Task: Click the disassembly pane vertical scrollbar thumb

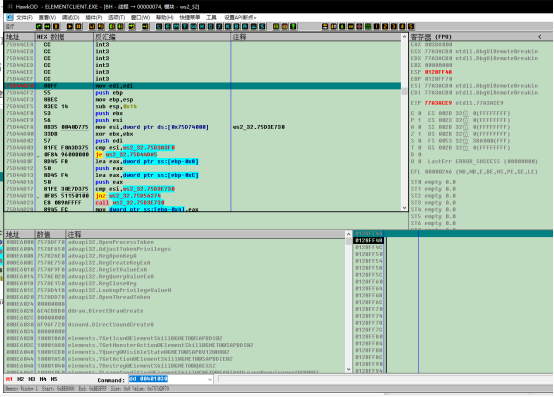Action: click(x=404, y=91)
